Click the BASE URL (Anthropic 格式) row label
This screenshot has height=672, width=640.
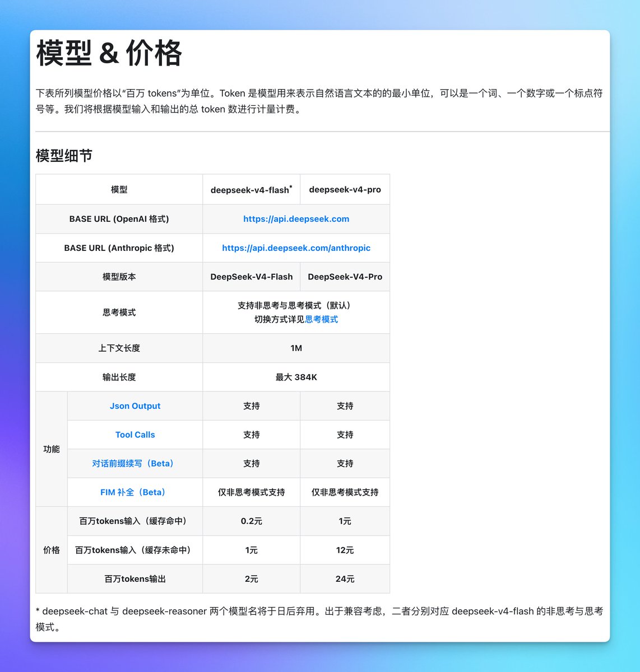coord(119,248)
